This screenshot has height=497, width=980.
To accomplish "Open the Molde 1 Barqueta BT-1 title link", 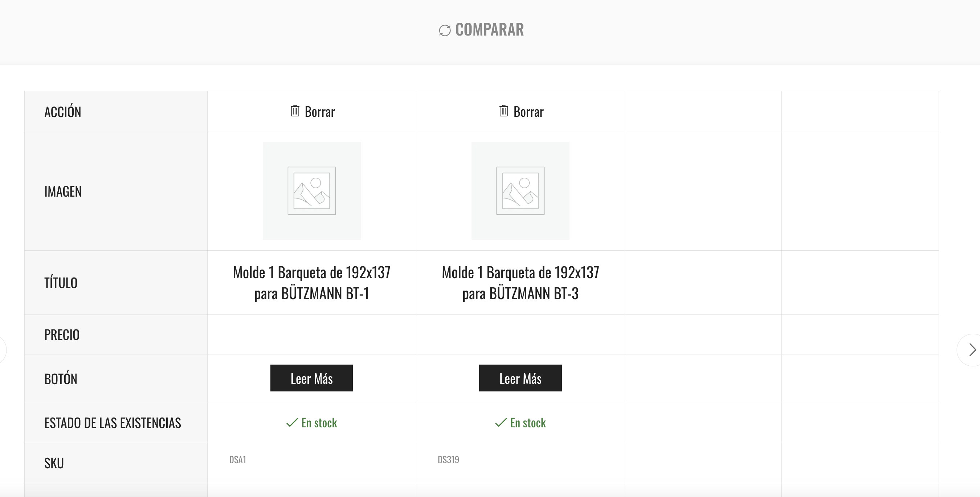I will coord(311,283).
